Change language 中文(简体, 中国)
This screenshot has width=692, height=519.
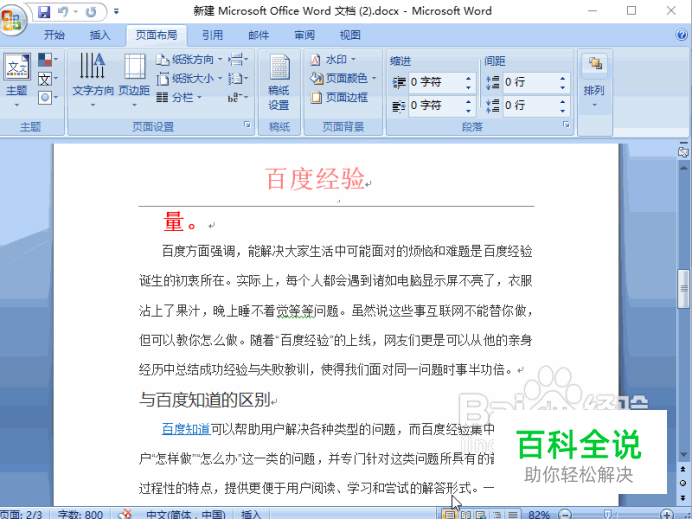pos(186,515)
